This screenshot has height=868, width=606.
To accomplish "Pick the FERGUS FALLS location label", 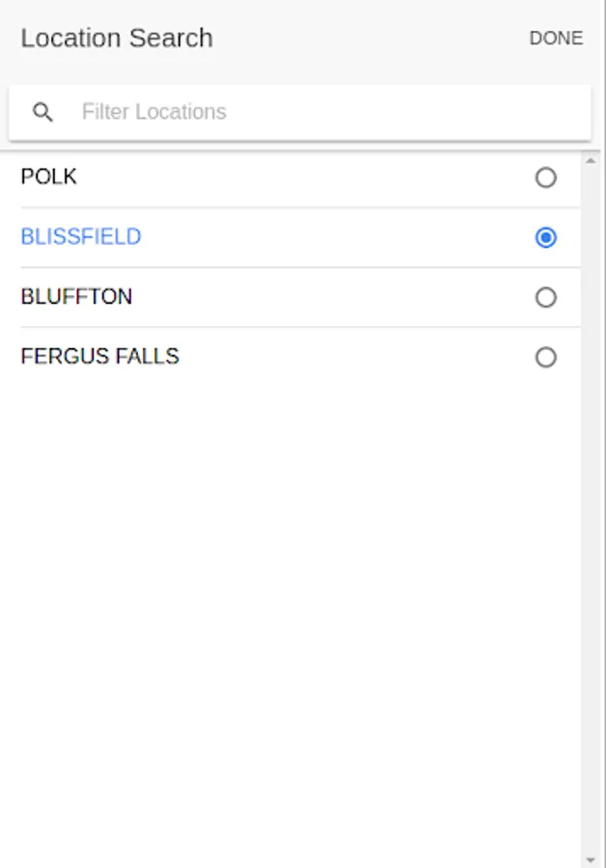I will tap(100, 357).
